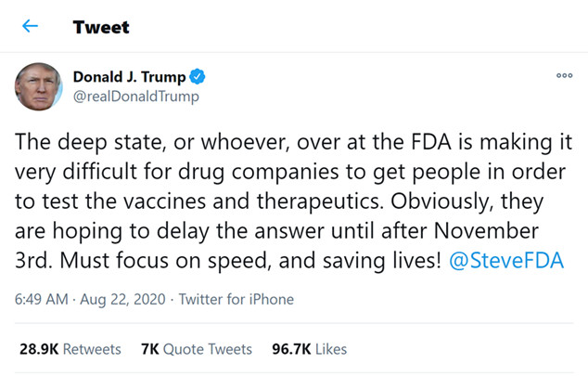Click the 7K quote count number
588x376 pixels.
(x=150, y=349)
